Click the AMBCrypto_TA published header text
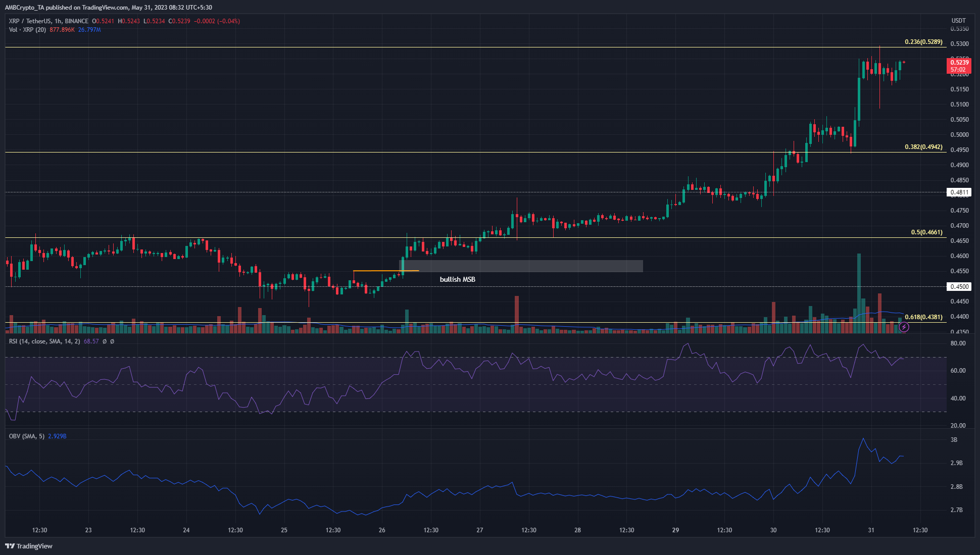 pyautogui.click(x=109, y=8)
